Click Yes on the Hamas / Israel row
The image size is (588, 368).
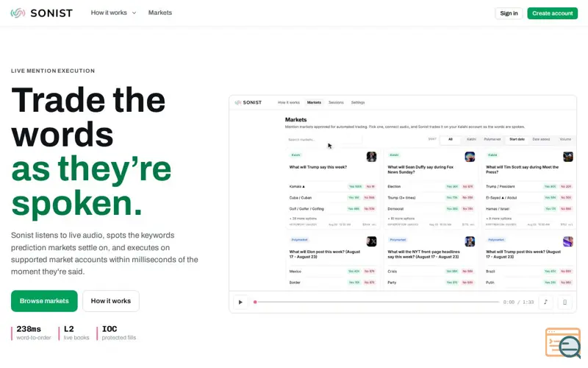(551, 209)
